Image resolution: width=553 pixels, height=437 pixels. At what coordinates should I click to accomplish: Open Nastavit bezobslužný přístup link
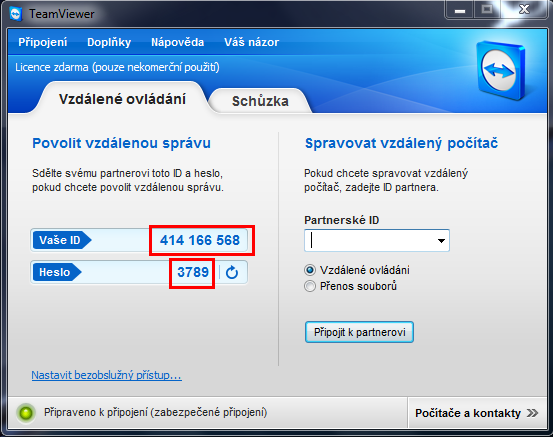tap(107, 375)
